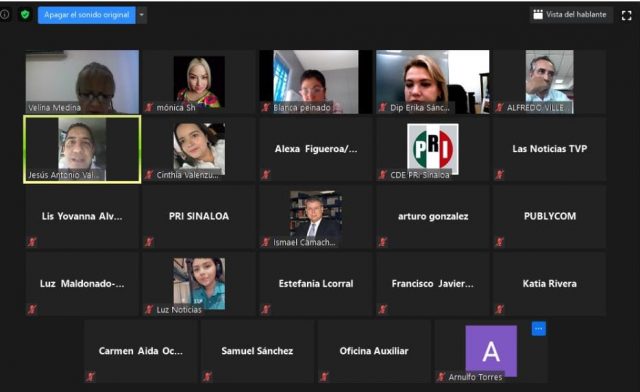The height and width of the screenshot is (392, 640).
Task: Click muted mic icon on Las Noticias TVP
Action: point(499,175)
